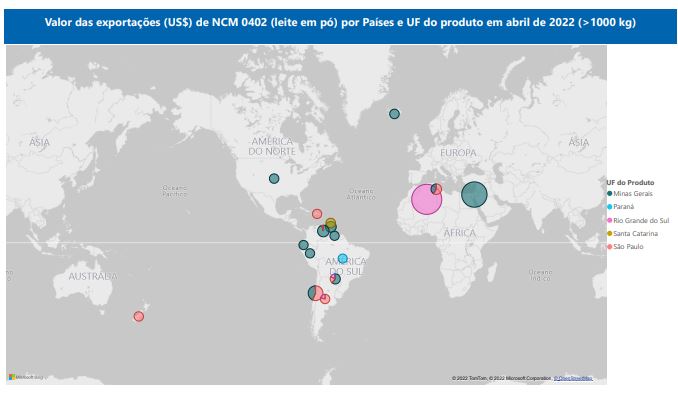Screen dimensions: 678x396
Task: Click the ÁFRICA map label
Action: pyautogui.click(x=460, y=233)
